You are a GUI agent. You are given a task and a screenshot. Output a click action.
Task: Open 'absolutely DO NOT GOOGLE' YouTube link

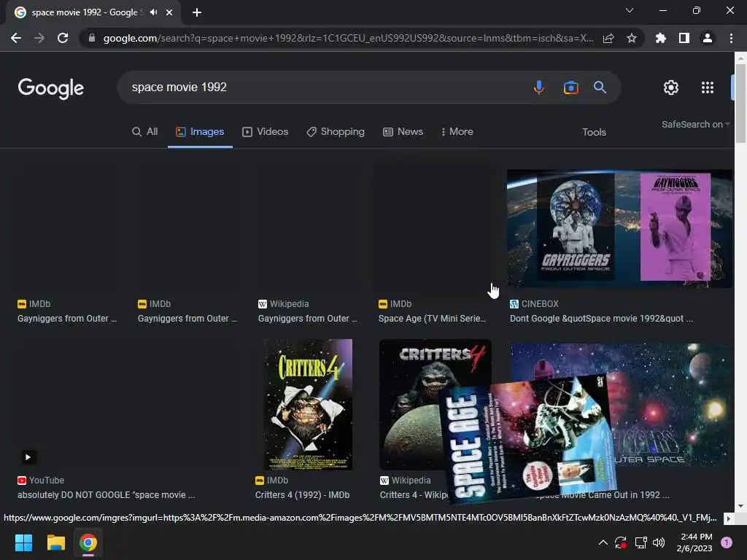(x=107, y=495)
